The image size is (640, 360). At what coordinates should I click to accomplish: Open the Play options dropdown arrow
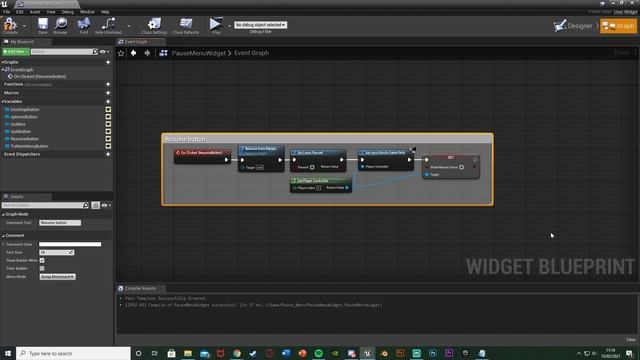pyautogui.click(x=229, y=26)
